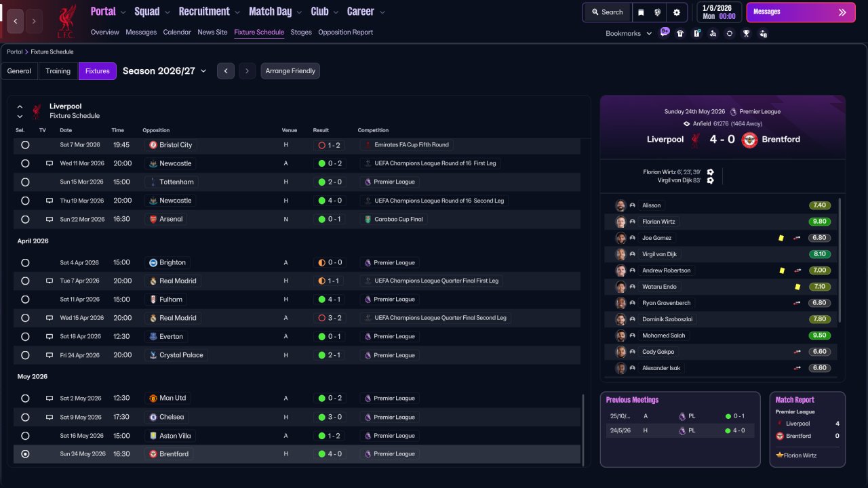Open the Club dropdown menu
The image size is (868, 488).
click(325, 12)
